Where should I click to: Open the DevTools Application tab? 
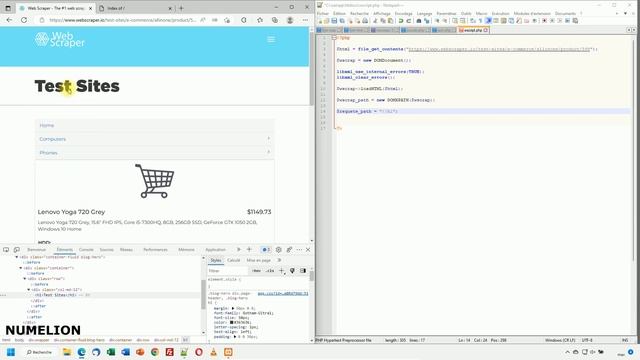click(x=216, y=249)
